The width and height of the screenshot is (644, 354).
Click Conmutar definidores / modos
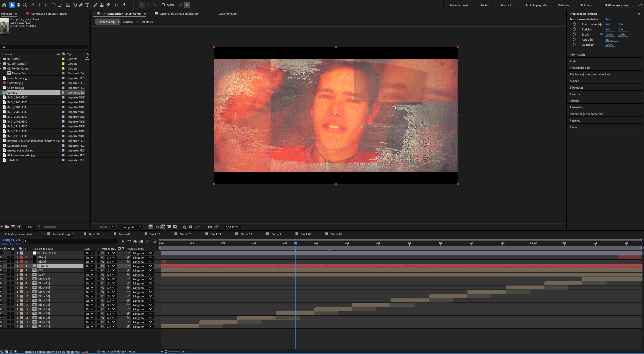pos(116,351)
